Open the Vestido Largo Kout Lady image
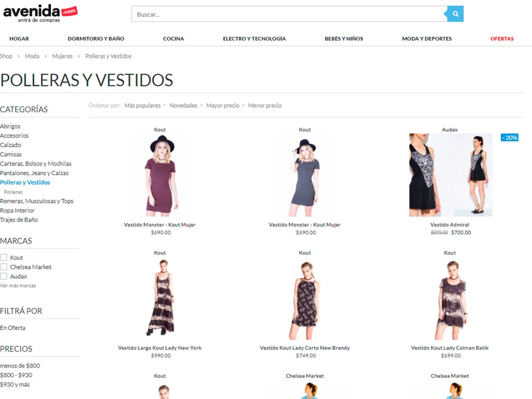This screenshot has width=532, height=399. [x=160, y=298]
